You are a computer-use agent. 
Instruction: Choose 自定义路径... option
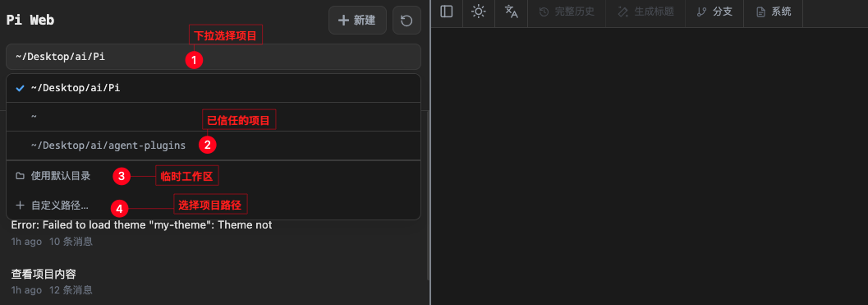214,206
